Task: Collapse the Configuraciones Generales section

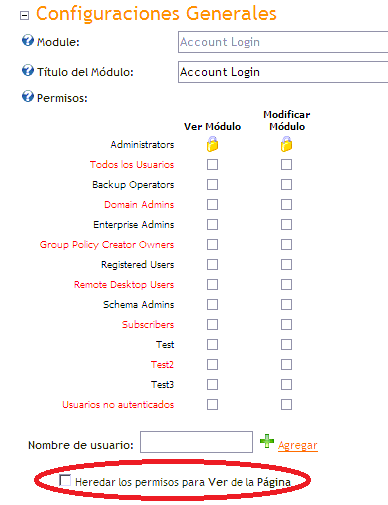Action: (24, 15)
